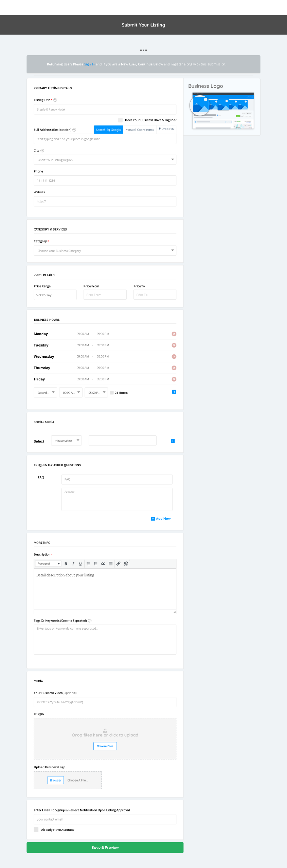The width and height of the screenshot is (287, 868).
Task: Remove Monday business hours entry
Action: click(x=174, y=334)
